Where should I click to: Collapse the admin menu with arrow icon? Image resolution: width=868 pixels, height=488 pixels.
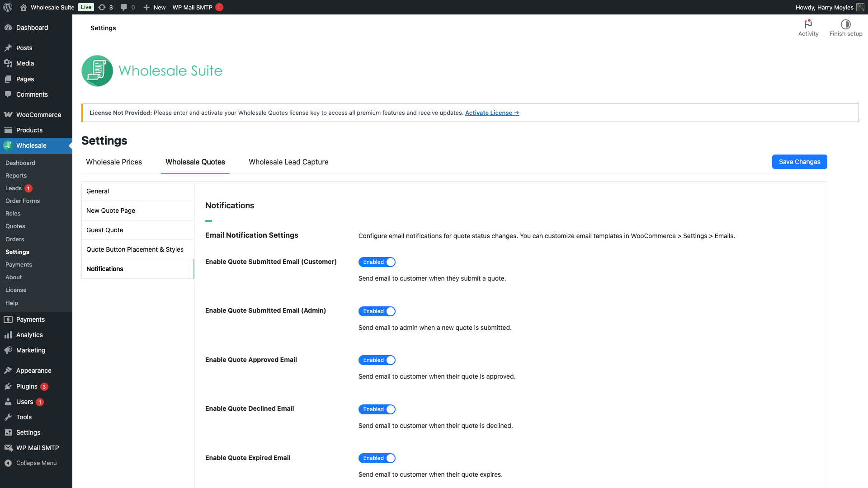pos(9,463)
